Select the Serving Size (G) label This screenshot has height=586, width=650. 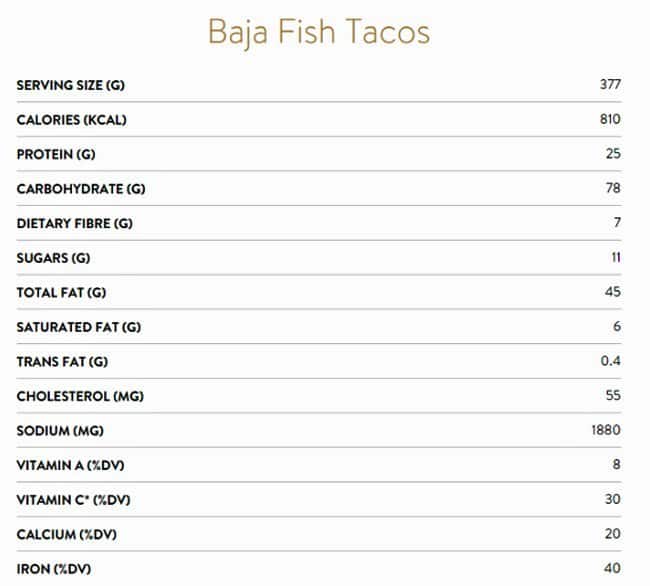pos(70,85)
